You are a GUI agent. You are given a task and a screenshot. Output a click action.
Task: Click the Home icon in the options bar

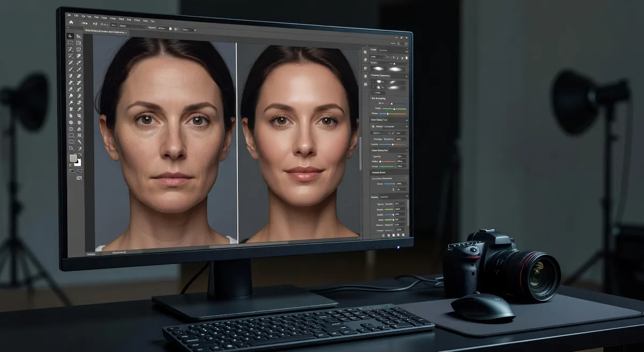pos(71,23)
